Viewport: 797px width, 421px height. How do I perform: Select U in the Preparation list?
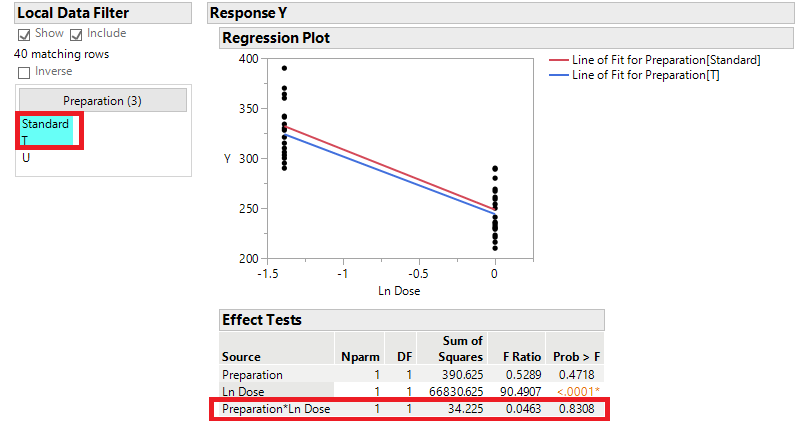26,157
